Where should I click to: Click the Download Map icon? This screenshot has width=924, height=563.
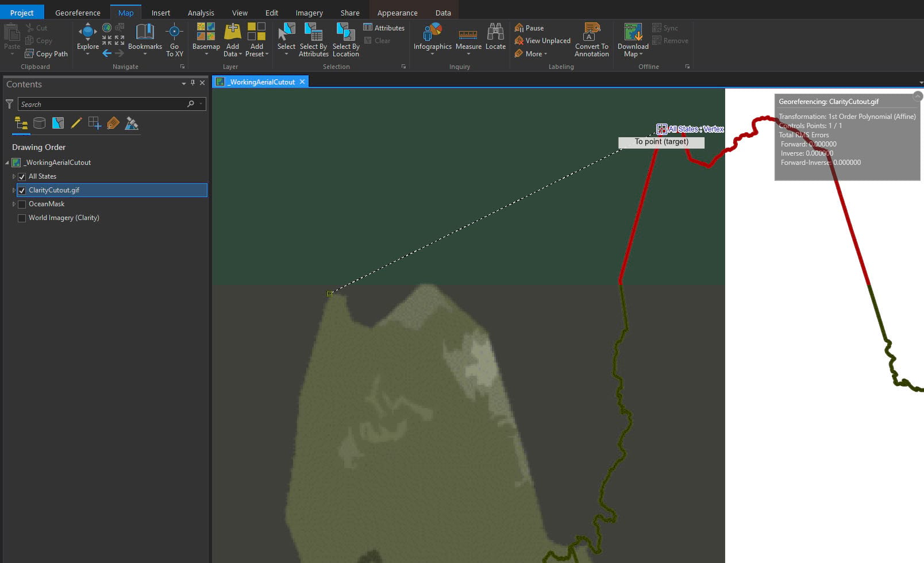tap(633, 32)
